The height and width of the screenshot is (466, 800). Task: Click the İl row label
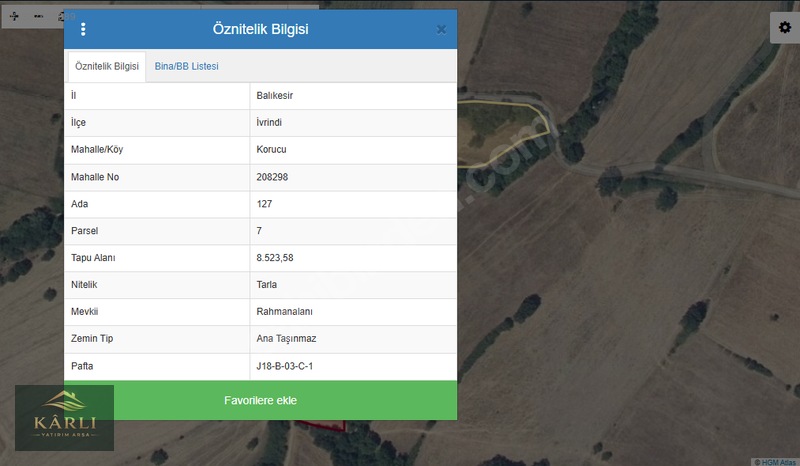[x=73, y=95]
